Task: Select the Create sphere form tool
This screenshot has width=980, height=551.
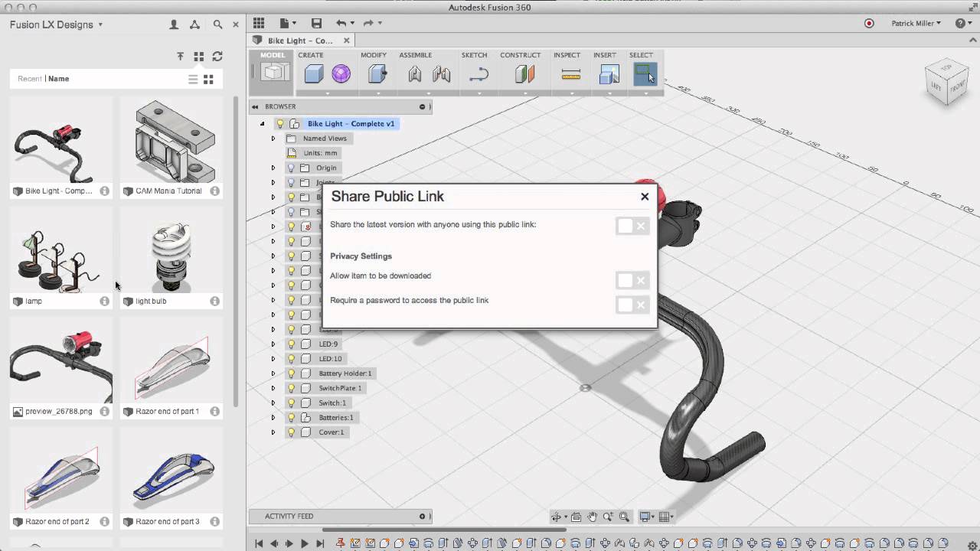Action: click(x=341, y=73)
